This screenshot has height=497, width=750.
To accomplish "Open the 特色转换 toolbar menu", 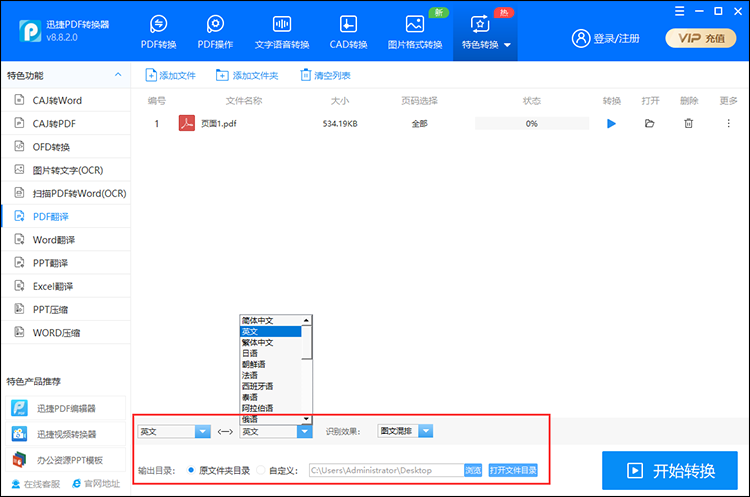I will 485,32.
